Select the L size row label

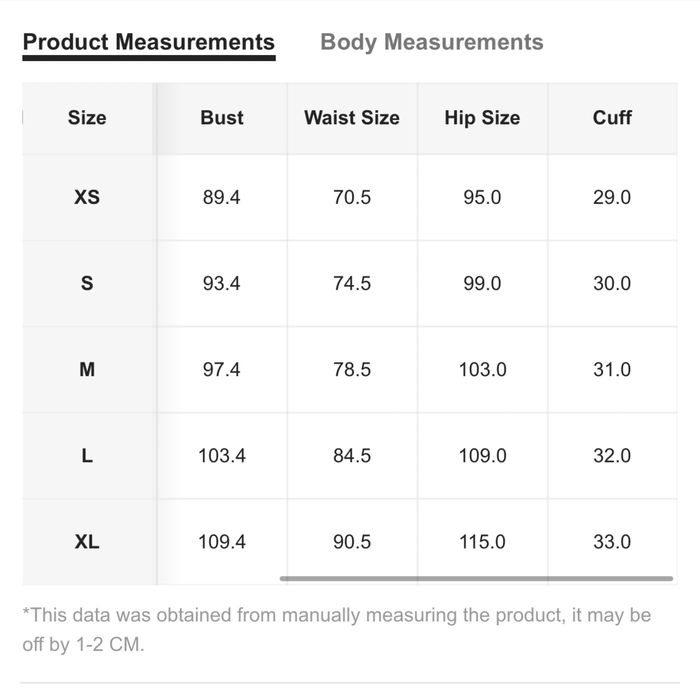(87, 455)
